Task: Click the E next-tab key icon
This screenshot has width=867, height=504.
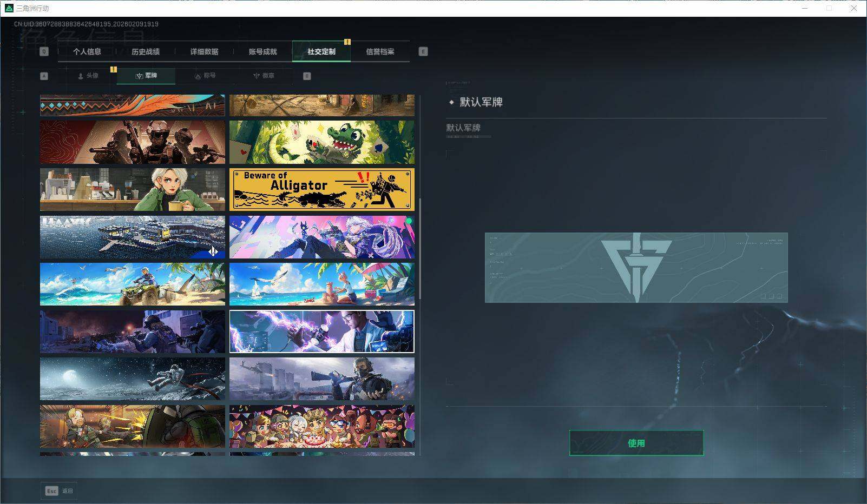Action: [x=423, y=51]
